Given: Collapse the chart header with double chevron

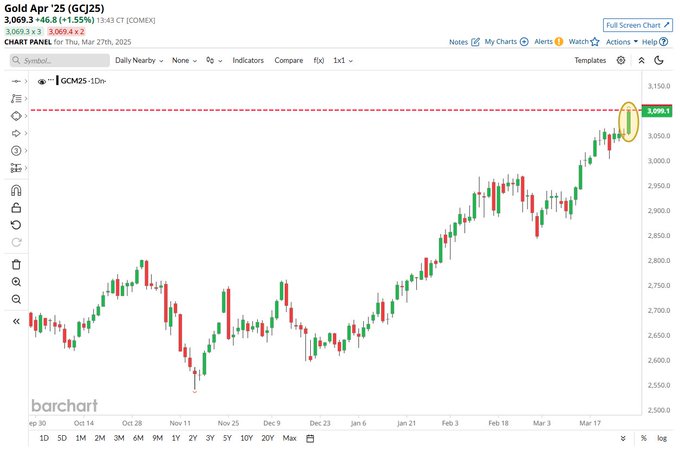Looking at the screenshot, I should point(641,60).
